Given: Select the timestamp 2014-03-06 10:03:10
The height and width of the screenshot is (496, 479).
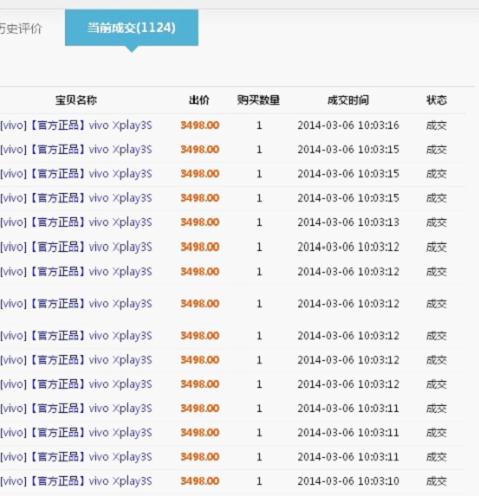Looking at the screenshot, I should pyautogui.click(x=348, y=481).
